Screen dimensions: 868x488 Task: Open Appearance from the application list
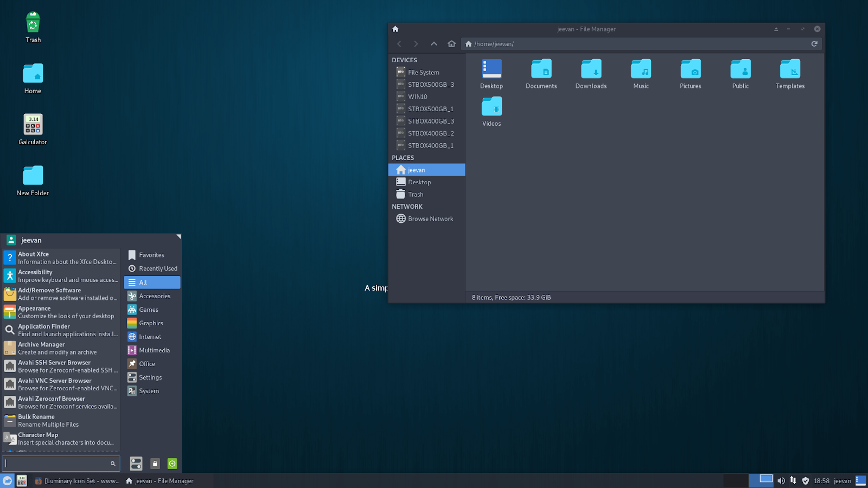pyautogui.click(x=61, y=312)
